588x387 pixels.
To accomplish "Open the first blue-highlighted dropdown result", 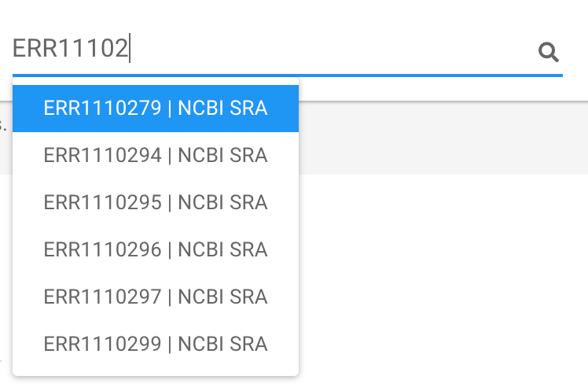I will 156,109.
